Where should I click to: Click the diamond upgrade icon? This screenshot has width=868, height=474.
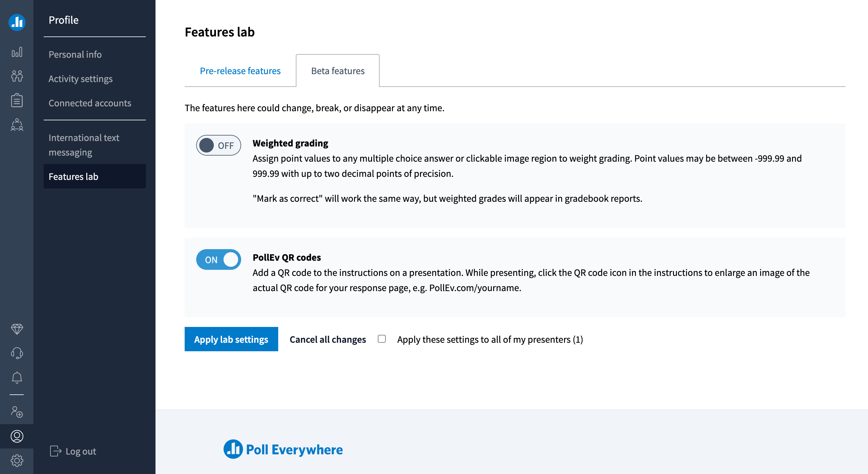click(17, 329)
